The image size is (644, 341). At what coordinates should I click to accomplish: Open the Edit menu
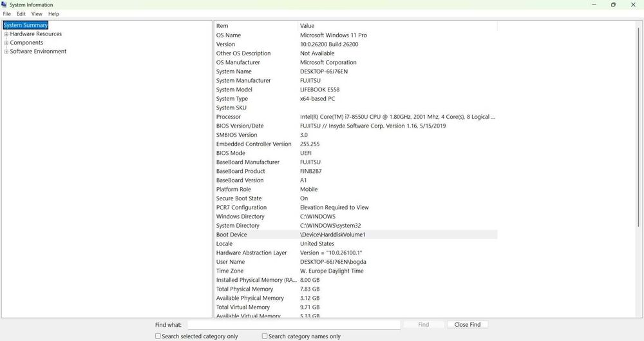click(21, 14)
